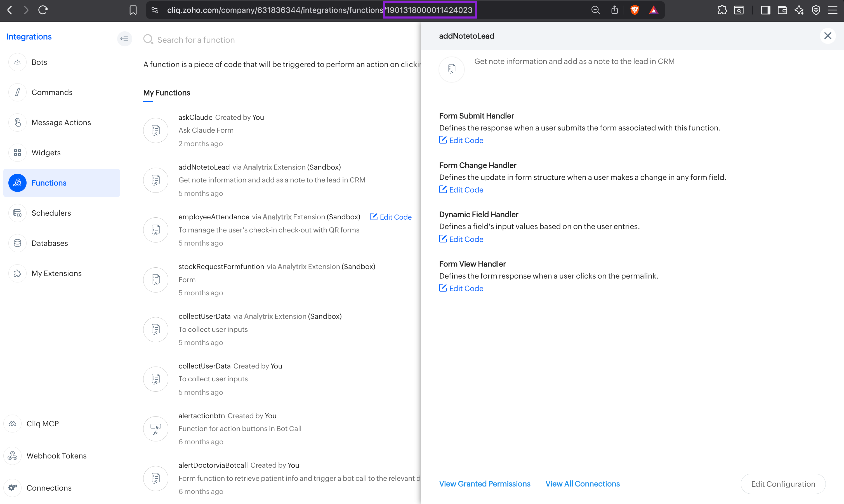
Task: Edit Code for Form Submit Handler
Action: click(461, 140)
